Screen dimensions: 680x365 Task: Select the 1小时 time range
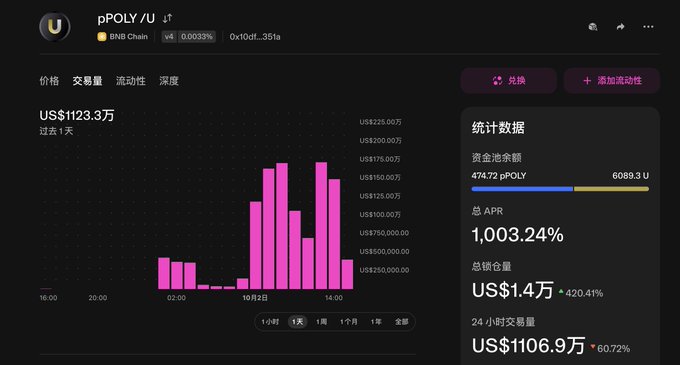[270, 322]
